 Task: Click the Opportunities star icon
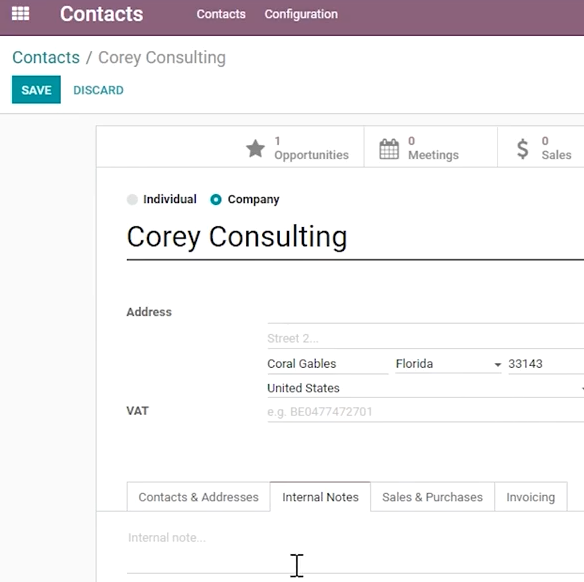click(256, 148)
